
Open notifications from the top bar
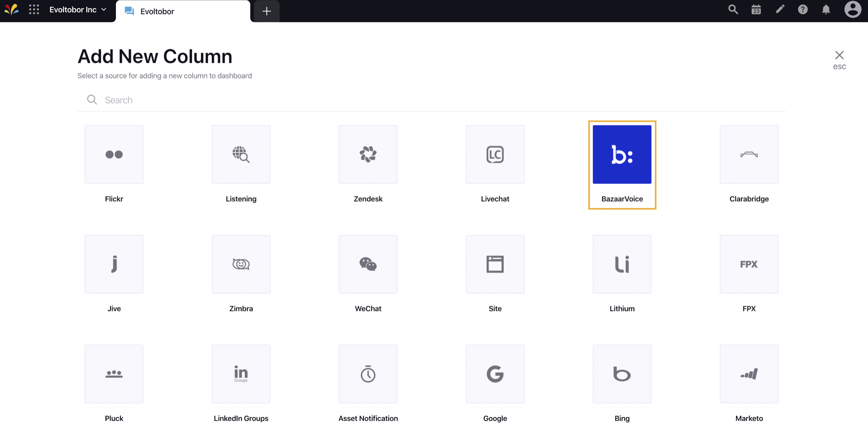826,9
